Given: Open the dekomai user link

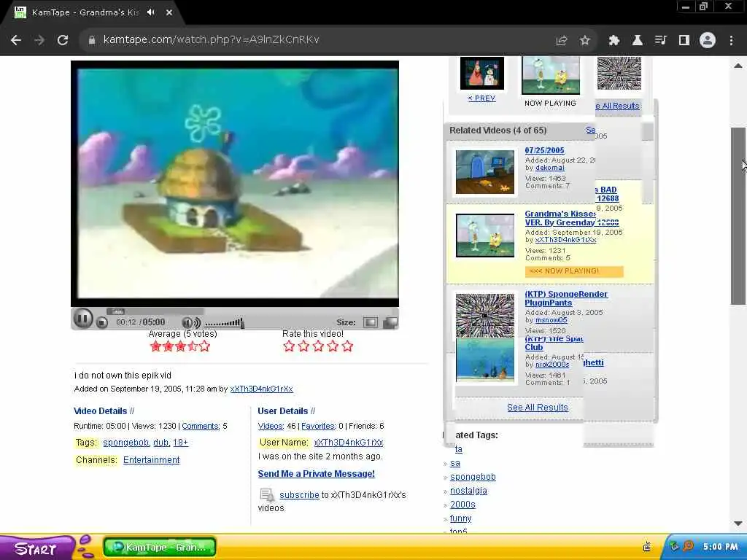Looking at the screenshot, I should click(x=550, y=168).
